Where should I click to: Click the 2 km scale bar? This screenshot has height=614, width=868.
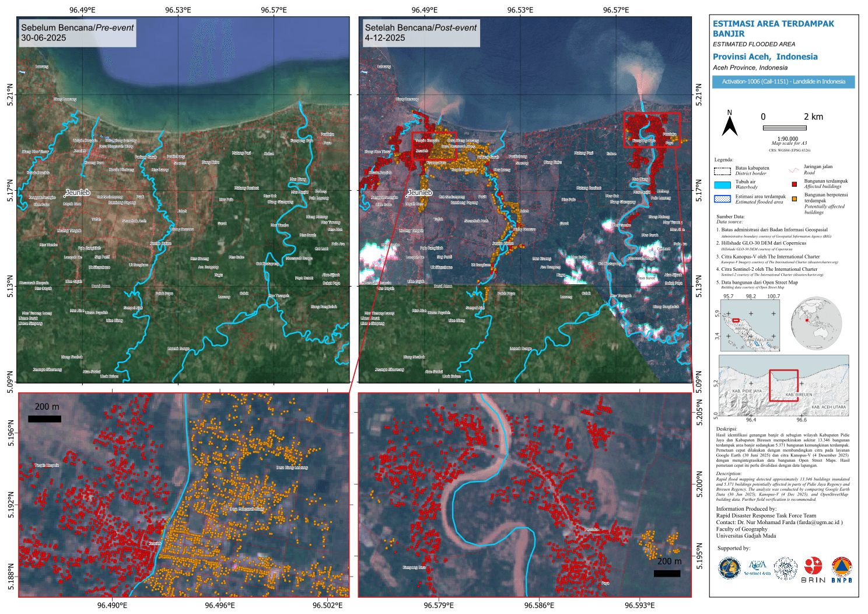pos(785,127)
